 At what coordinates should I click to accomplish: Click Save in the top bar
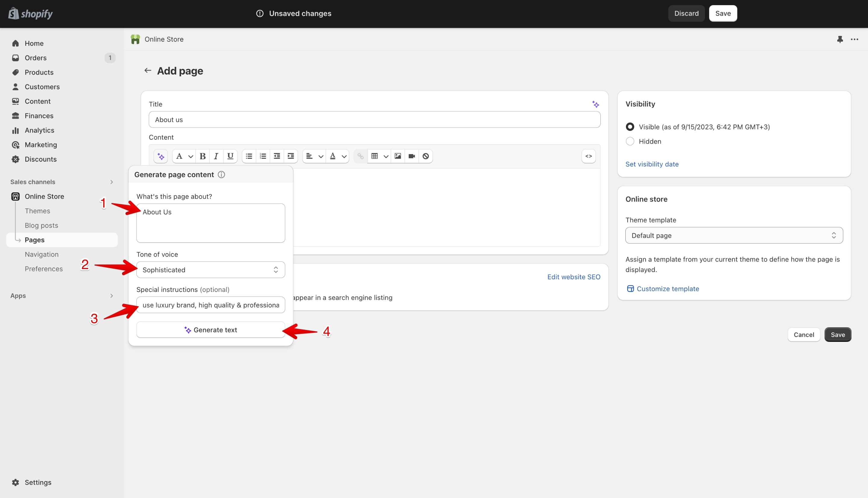click(723, 13)
